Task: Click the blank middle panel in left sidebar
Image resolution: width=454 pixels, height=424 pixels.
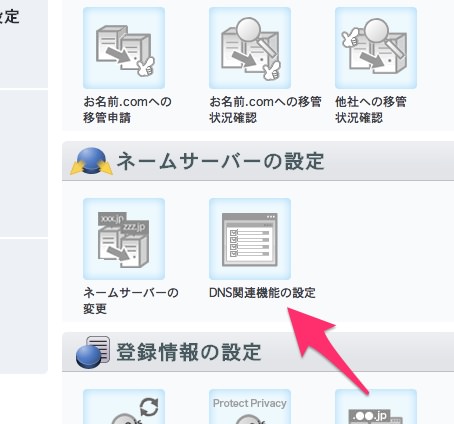Action: pos(24,163)
